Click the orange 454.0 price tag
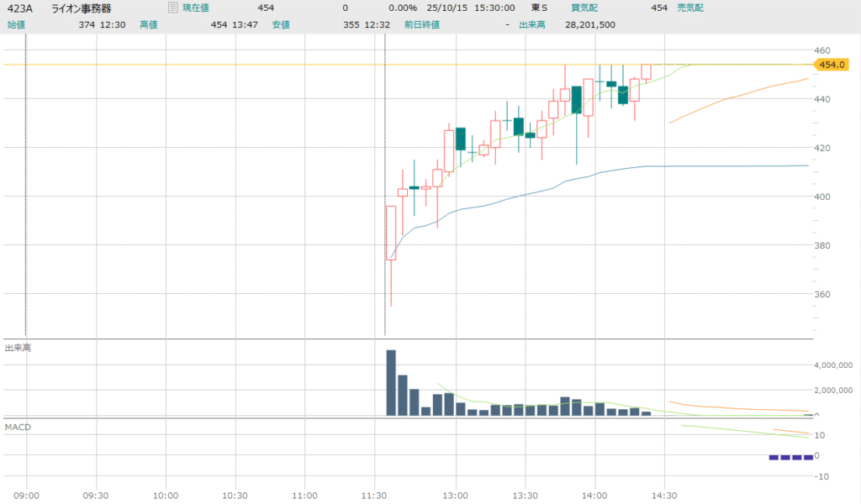 coord(831,65)
